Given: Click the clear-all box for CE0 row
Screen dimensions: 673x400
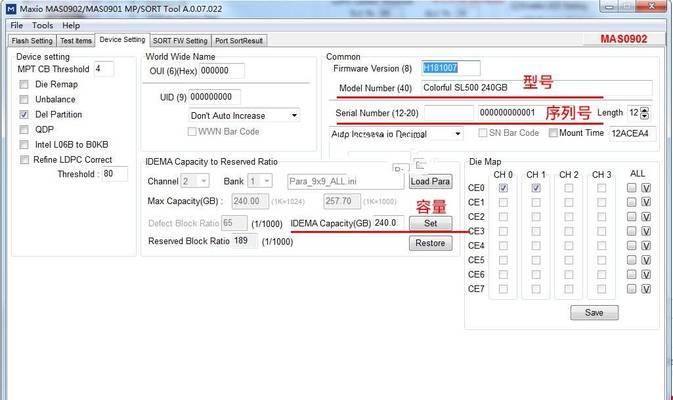Looking at the screenshot, I should click(631, 188).
